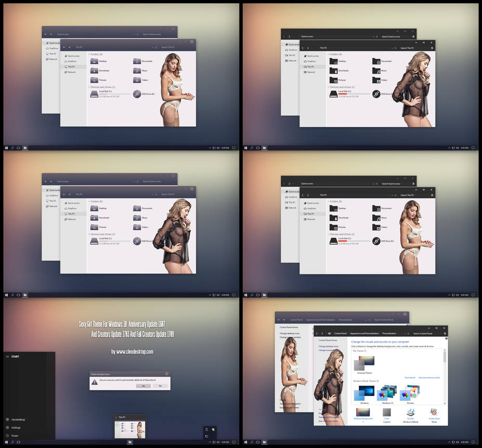
Task: Open taskbar search in the top-left screenshot
Action: 12,148
